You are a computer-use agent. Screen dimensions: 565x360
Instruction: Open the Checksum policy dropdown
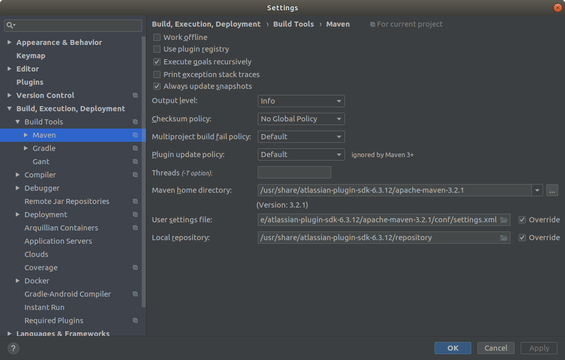301,119
